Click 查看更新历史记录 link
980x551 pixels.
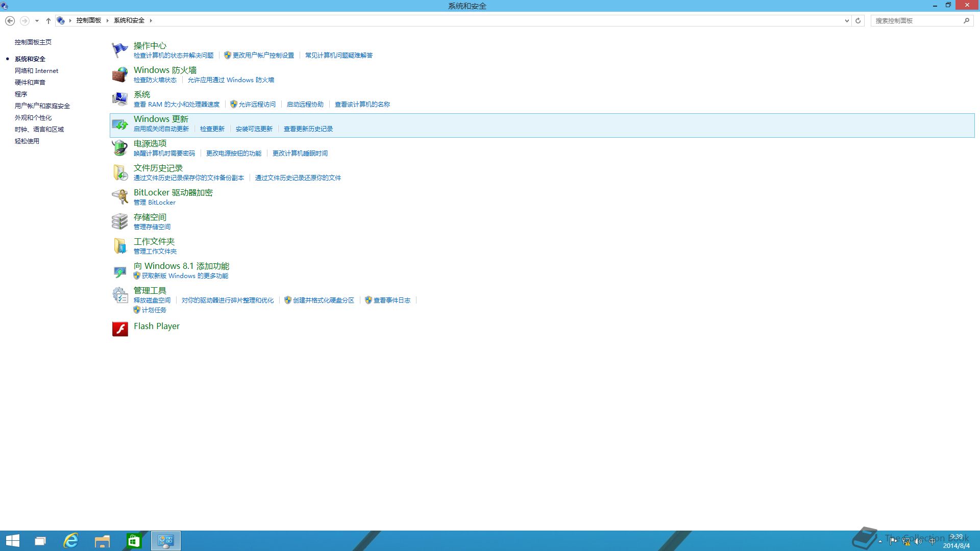coord(308,129)
